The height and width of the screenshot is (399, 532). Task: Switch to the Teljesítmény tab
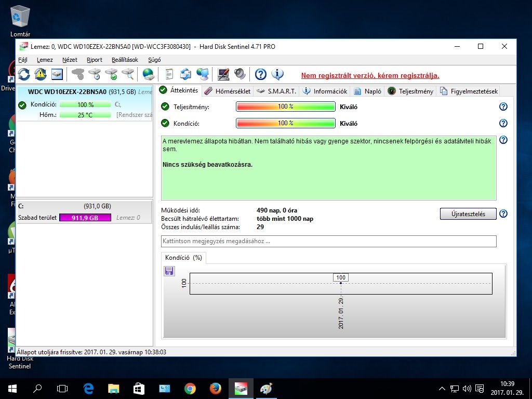(x=410, y=91)
